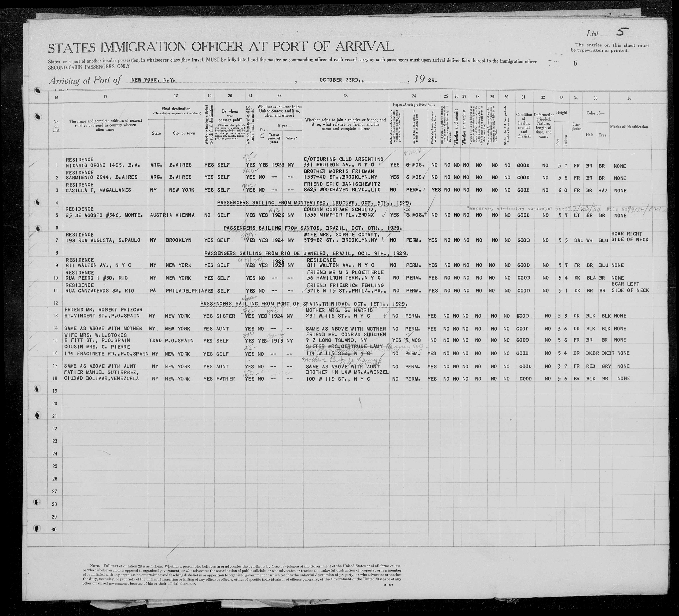Click 'BROTHER MORRIS FRIDMAN' entry
Image resolution: width=679 pixels, height=616 pixels.
pyautogui.click(x=339, y=171)
